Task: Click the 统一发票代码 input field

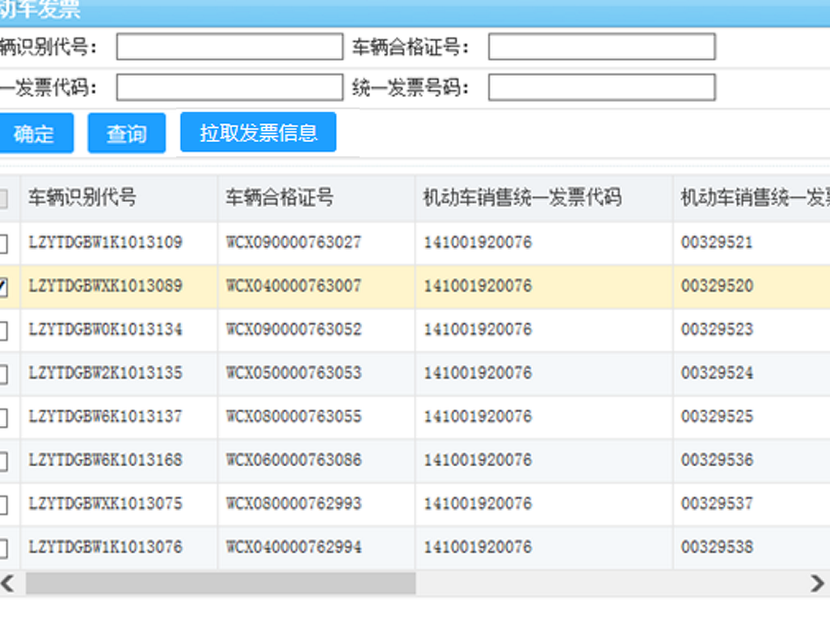Action: coord(230,87)
